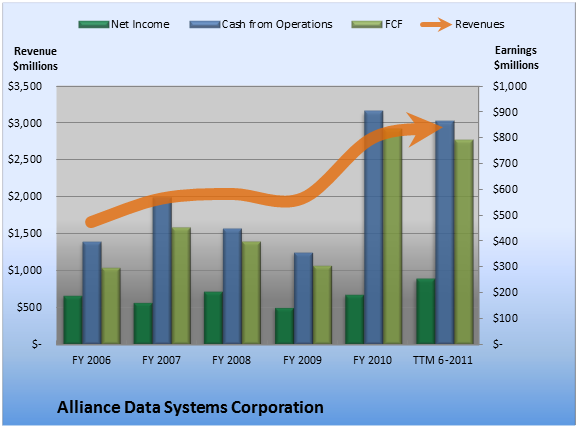Select the "Revenues" legend label

click(x=479, y=24)
